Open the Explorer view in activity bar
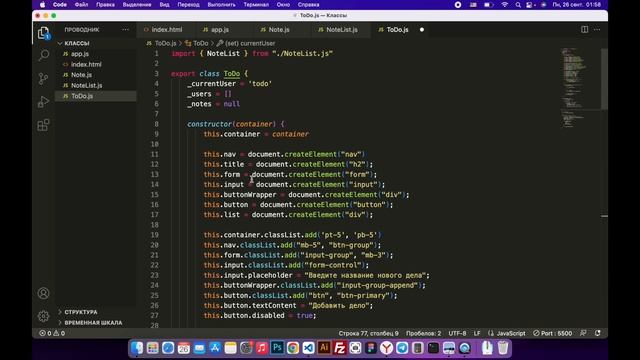640x360 pixels. click(43, 33)
